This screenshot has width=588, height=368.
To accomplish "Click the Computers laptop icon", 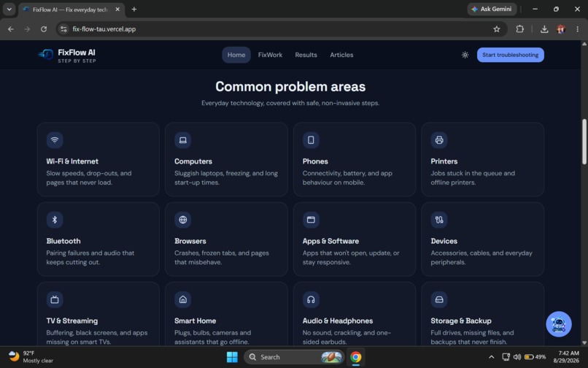I will (182, 140).
